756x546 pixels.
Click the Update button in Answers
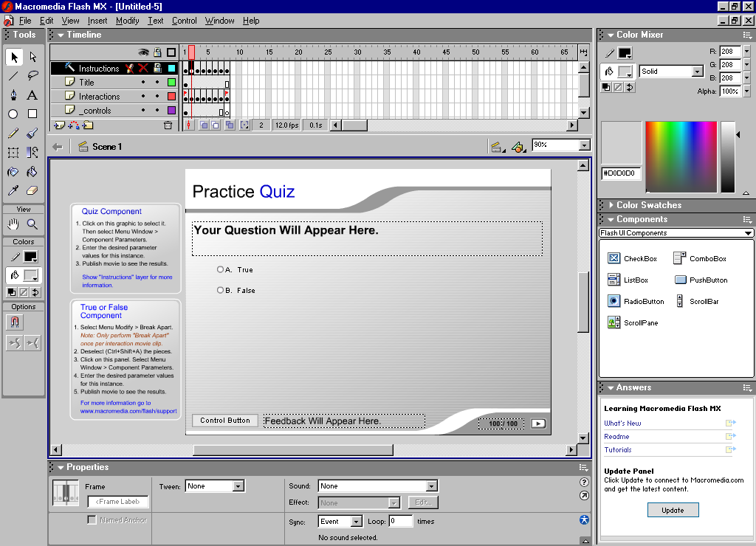[673, 510]
